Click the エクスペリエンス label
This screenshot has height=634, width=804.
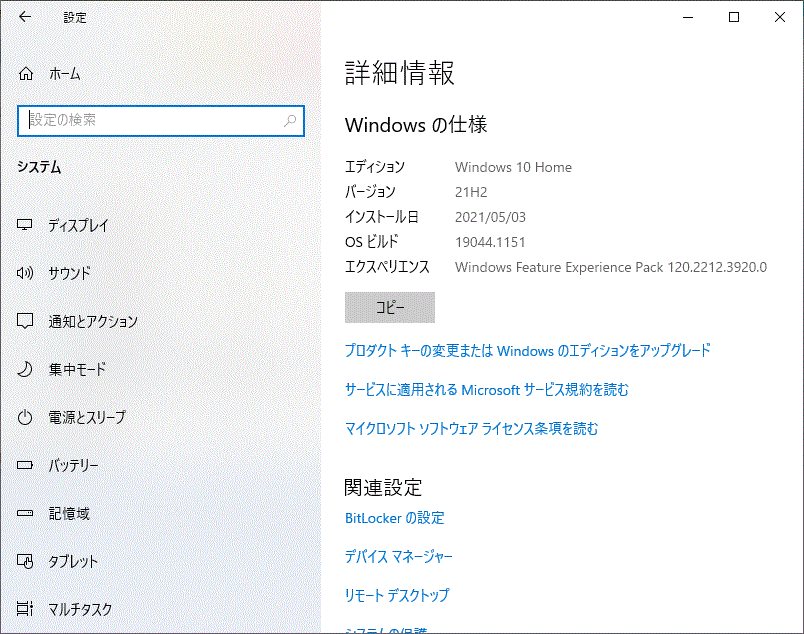(387, 267)
